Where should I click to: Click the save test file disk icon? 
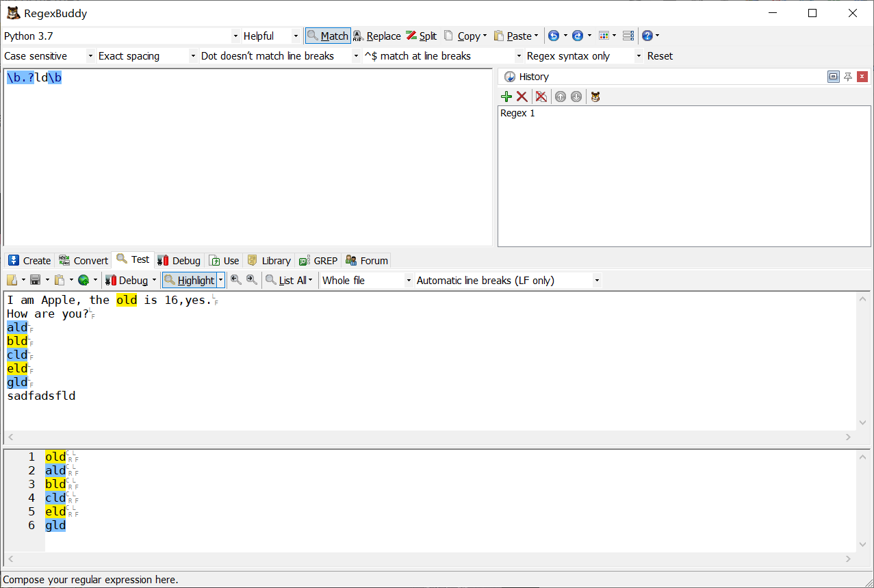coord(36,280)
